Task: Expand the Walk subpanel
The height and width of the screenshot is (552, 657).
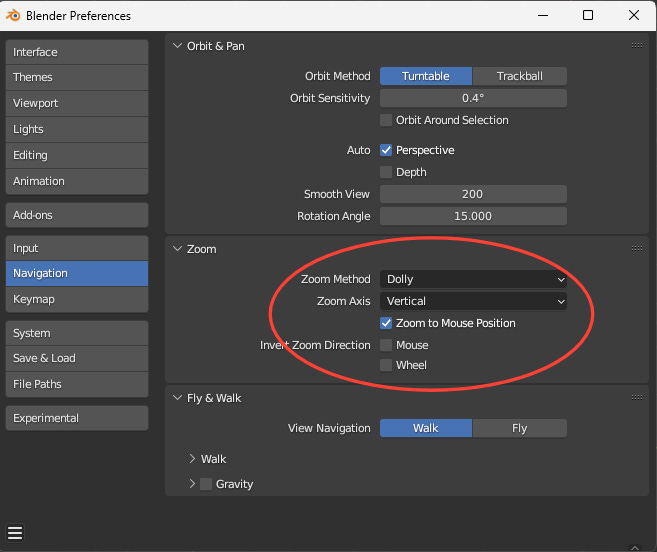Action: (x=192, y=459)
